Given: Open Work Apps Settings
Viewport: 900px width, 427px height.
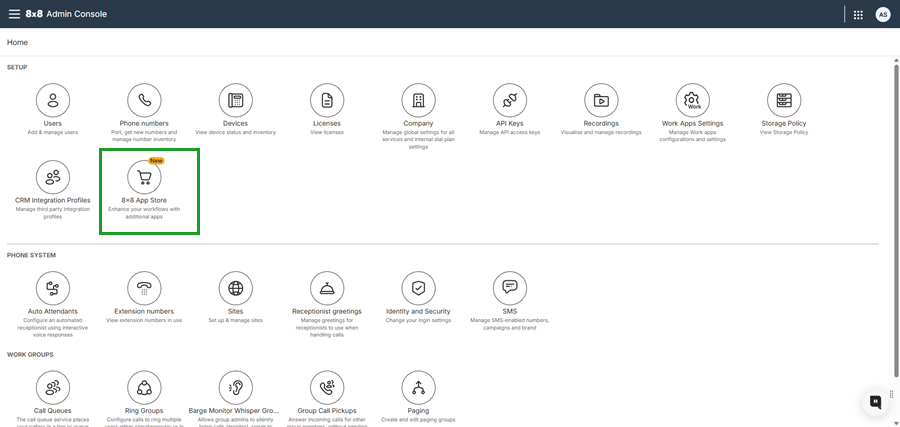Looking at the screenshot, I should [692, 100].
